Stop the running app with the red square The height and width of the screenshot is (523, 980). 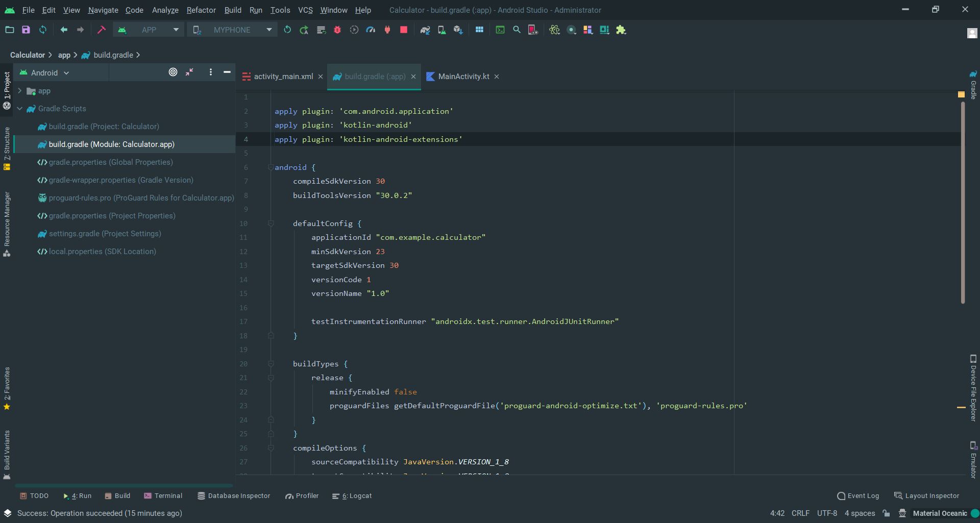click(x=404, y=30)
